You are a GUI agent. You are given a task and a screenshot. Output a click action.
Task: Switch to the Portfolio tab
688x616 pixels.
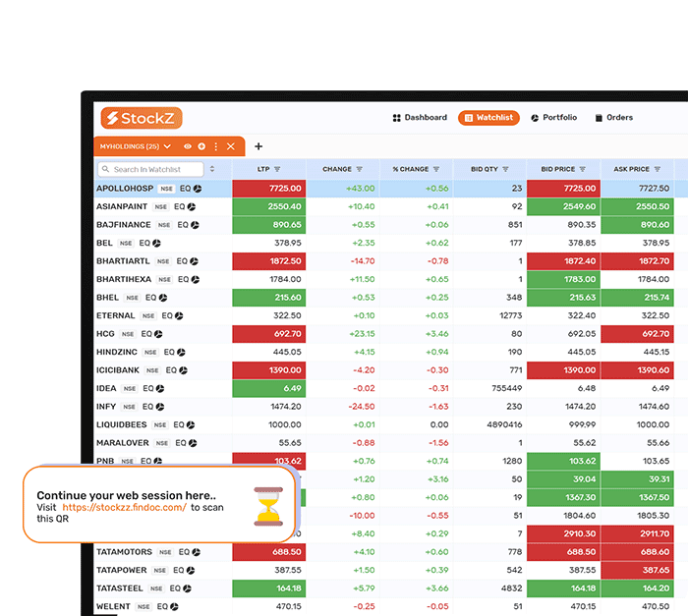[x=553, y=118]
